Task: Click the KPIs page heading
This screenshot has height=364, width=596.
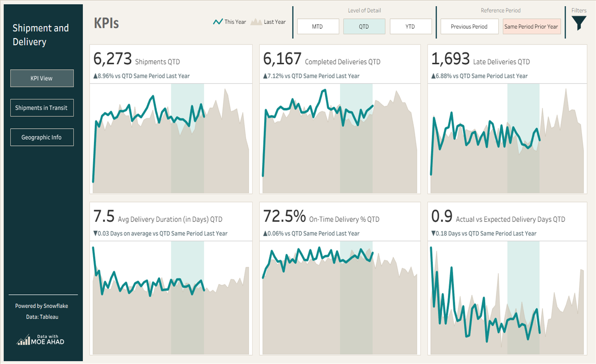Action: (106, 23)
